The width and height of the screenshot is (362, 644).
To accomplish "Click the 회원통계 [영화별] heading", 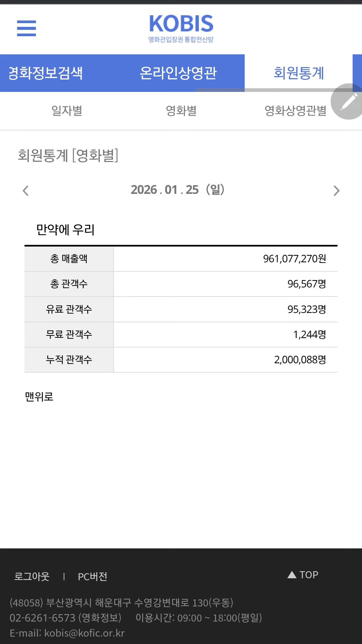I will 68,155.
